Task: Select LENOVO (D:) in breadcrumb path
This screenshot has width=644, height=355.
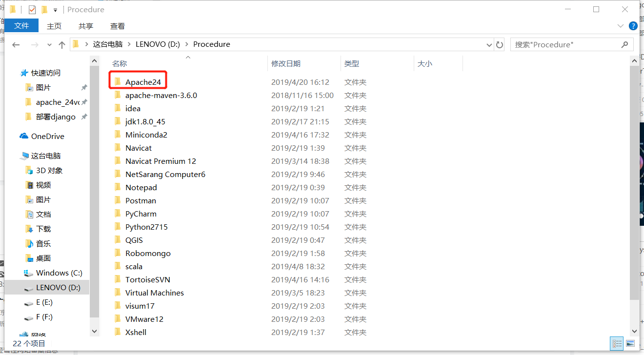Action: tap(157, 44)
